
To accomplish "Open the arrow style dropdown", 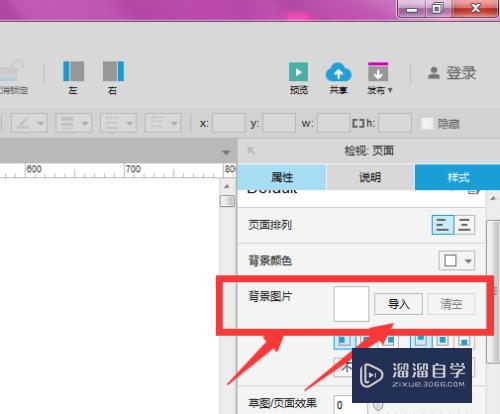I will [x=163, y=123].
